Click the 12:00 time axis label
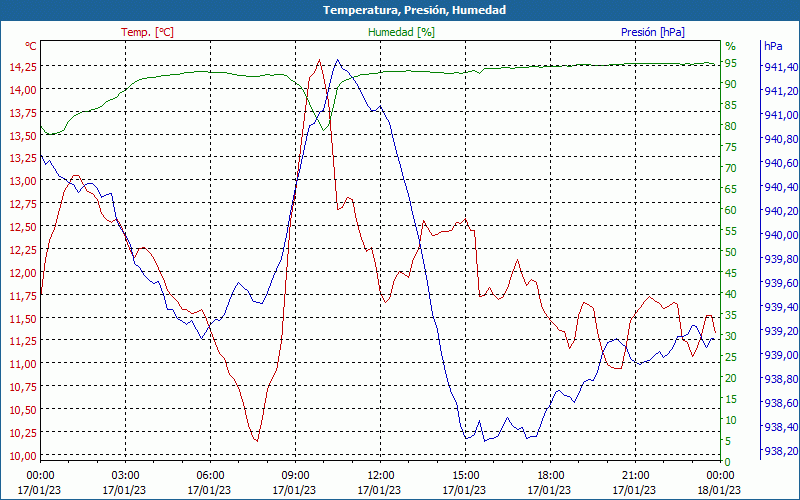 point(380,476)
